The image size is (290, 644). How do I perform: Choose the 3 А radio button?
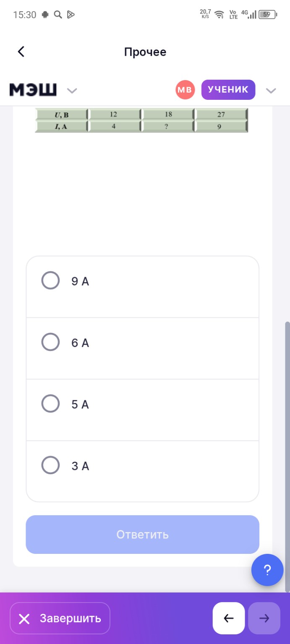(51, 465)
